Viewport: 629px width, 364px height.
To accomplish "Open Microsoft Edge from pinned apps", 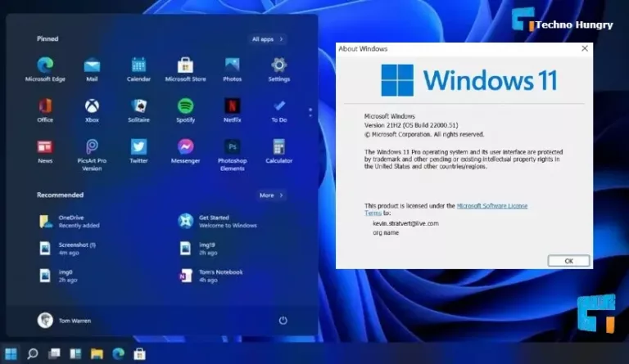I will point(45,70).
